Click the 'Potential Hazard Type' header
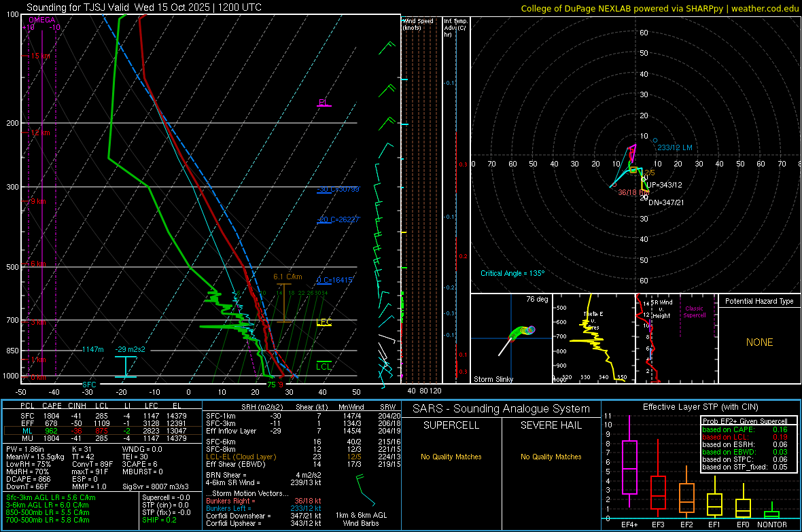 coord(759,301)
